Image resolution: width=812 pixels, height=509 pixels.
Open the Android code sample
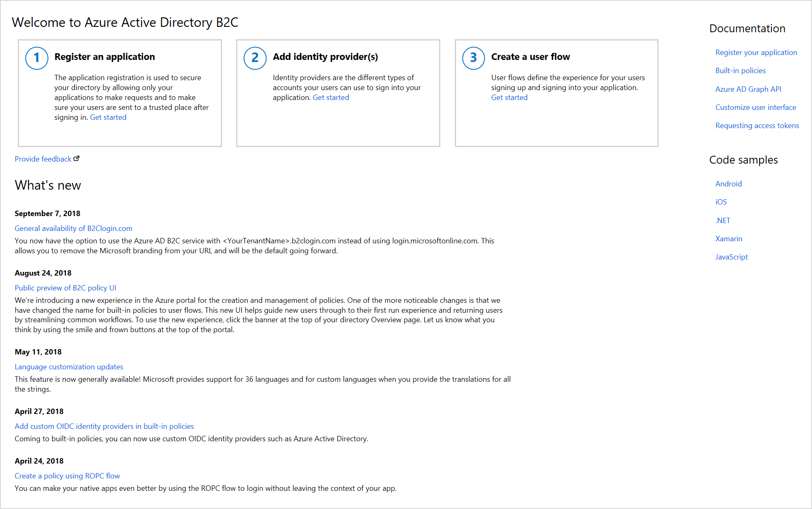tap(728, 183)
